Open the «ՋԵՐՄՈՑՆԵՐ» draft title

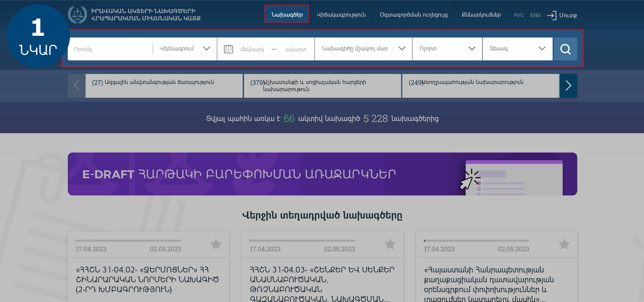pos(147,279)
